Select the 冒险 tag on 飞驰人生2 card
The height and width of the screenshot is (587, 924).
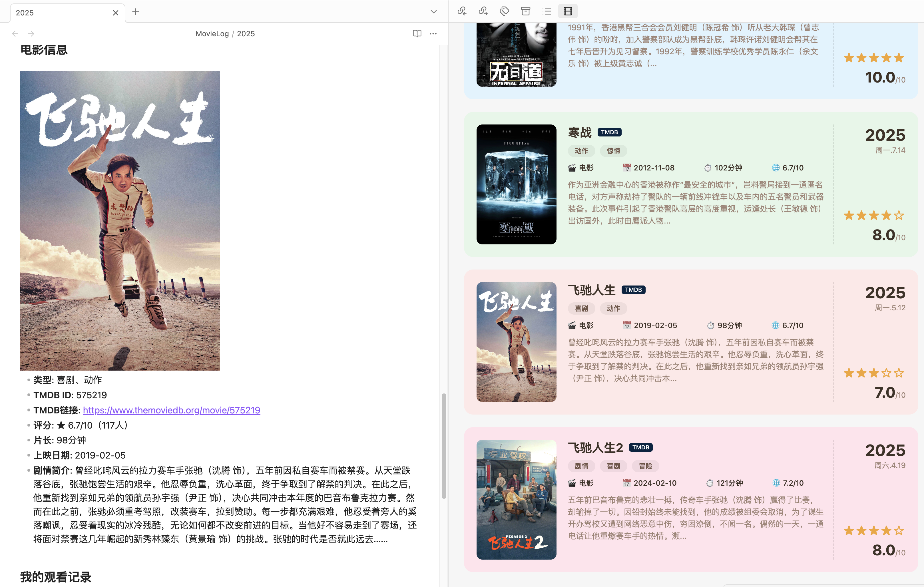pos(645,466)
